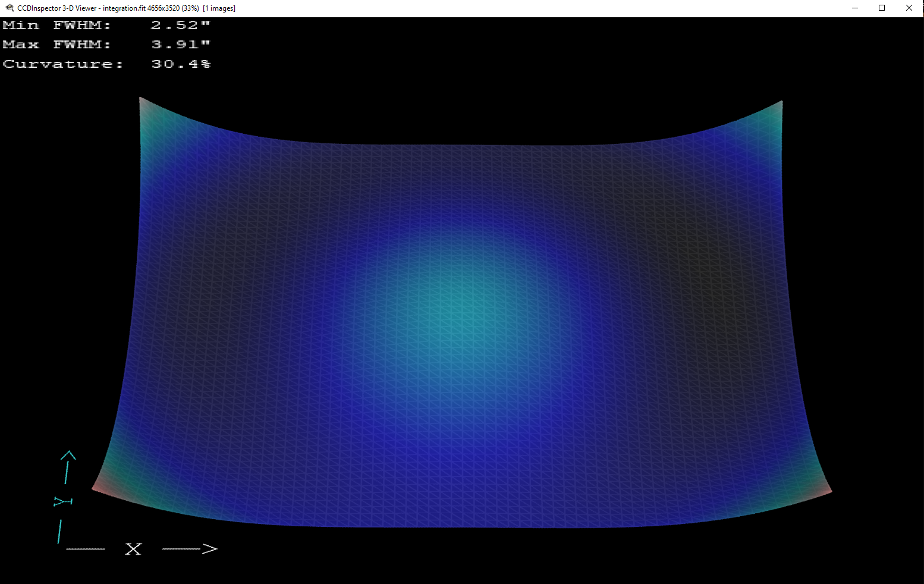Screen dimensions: 924x584
Task: Click the Min FWHM value 2.52"
Action: click(x=181, y=25)
